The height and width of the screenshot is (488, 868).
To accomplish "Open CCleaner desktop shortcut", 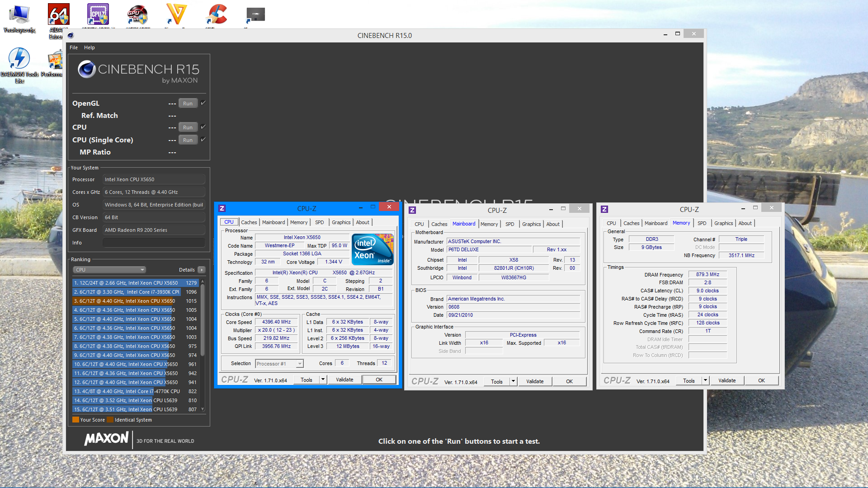I will tap(217, 14).
